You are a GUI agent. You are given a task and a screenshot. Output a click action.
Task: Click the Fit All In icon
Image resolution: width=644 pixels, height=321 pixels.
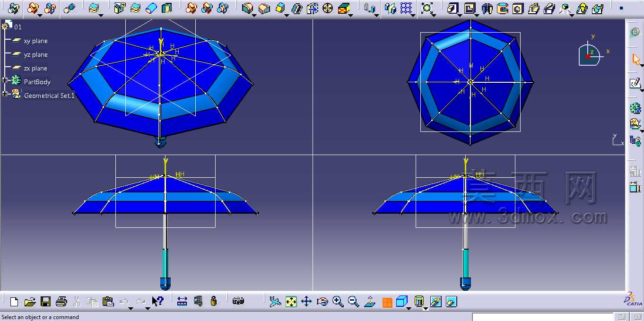click(291, 302)
